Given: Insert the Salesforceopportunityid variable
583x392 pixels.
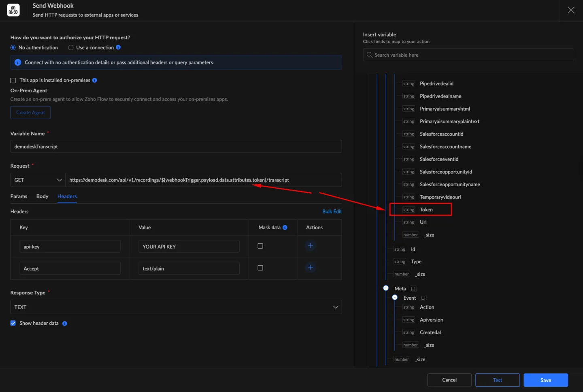Looking at the screenshot, I should coord(446,172).
